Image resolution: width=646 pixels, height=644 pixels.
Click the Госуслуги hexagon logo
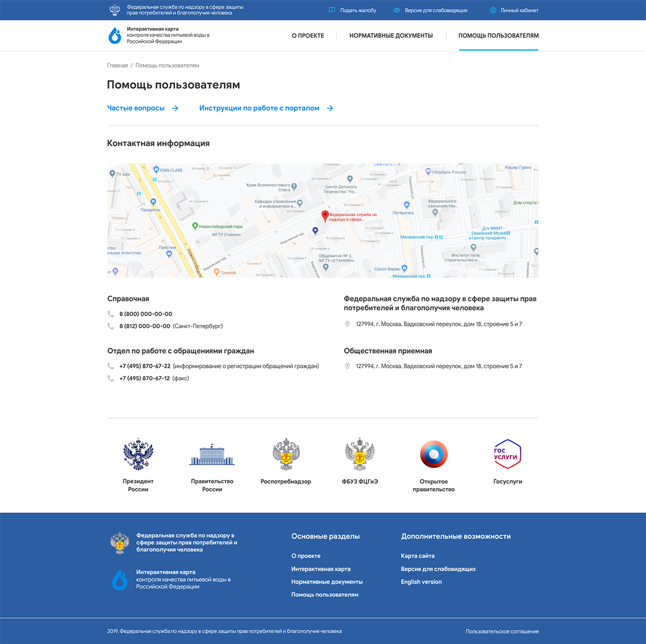508,454
